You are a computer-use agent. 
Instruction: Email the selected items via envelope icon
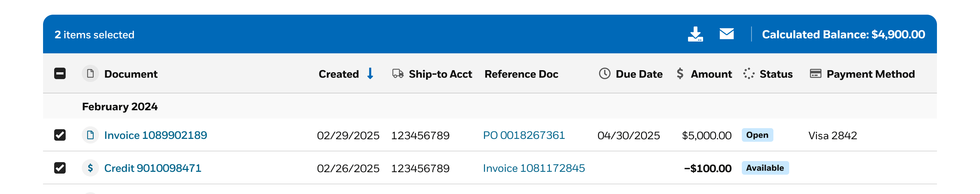pyautogui.click(x=726, y=34)
